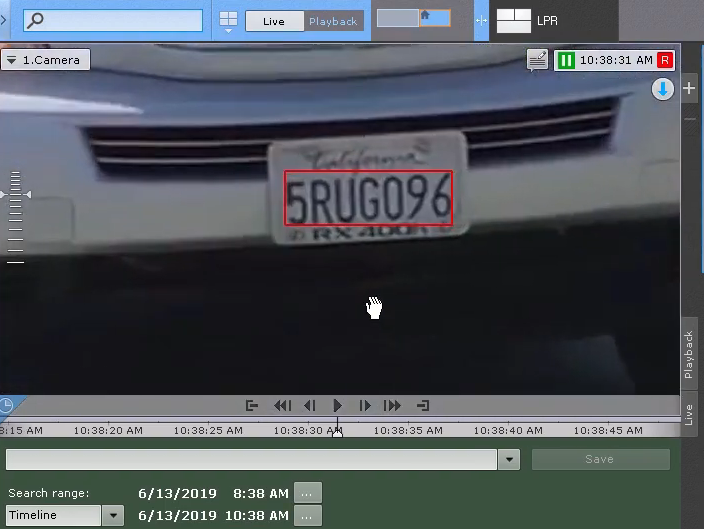
Task: Switch to Live mode
Action: [x=274, y=21]
